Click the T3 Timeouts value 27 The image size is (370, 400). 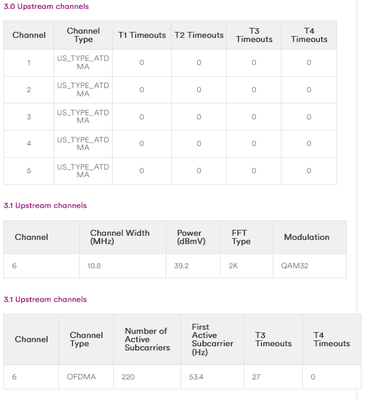click(256, 377)
